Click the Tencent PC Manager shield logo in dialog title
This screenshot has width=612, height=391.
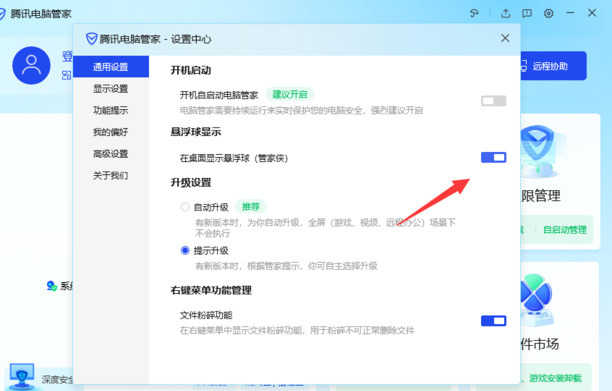click(x=91, y=39)
